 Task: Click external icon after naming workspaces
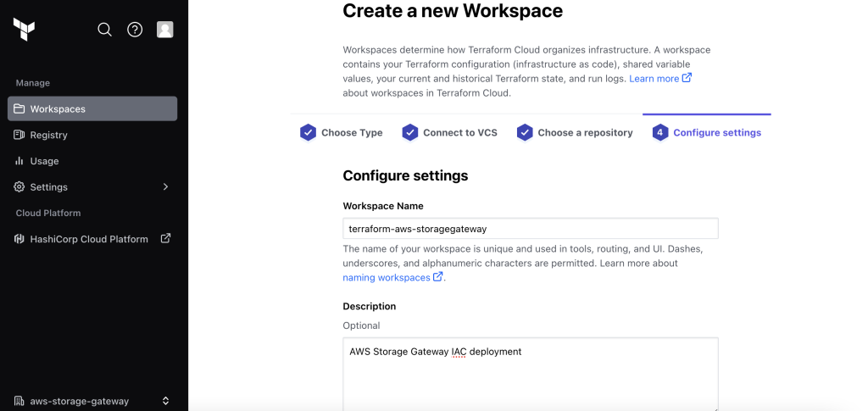[438, 276]
